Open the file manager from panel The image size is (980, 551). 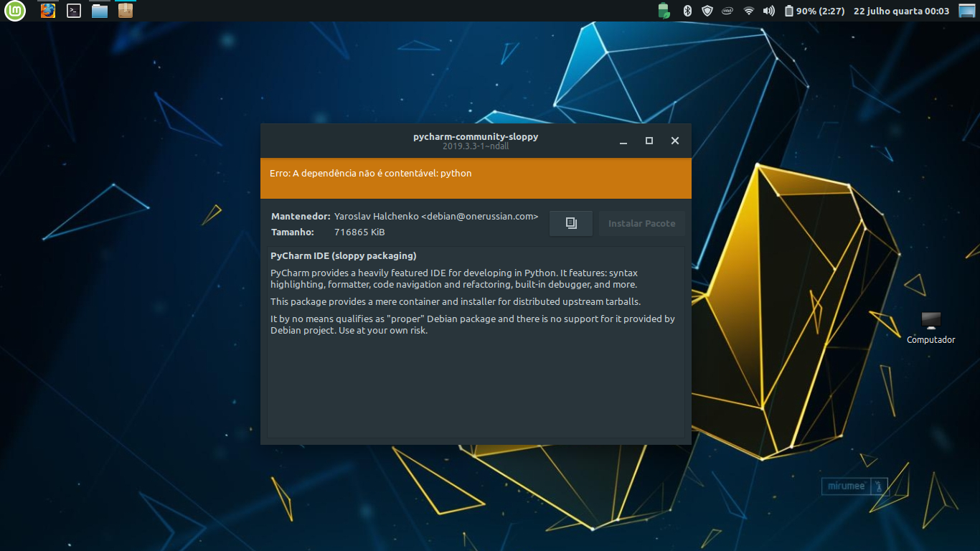[100, 11]
